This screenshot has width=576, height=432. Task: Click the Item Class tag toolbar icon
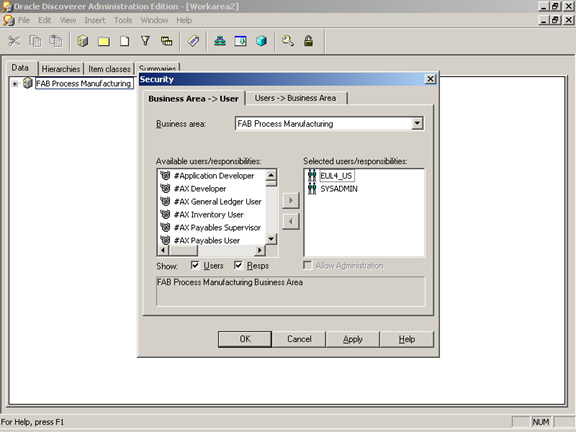[x=193, y=41]
